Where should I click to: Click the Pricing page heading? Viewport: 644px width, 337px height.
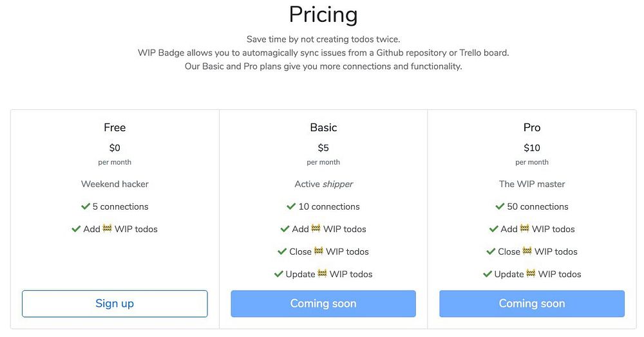point(323,14)
